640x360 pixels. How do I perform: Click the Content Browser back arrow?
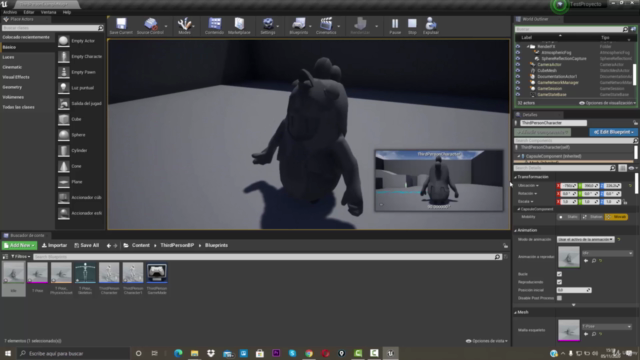coord(109,246)
